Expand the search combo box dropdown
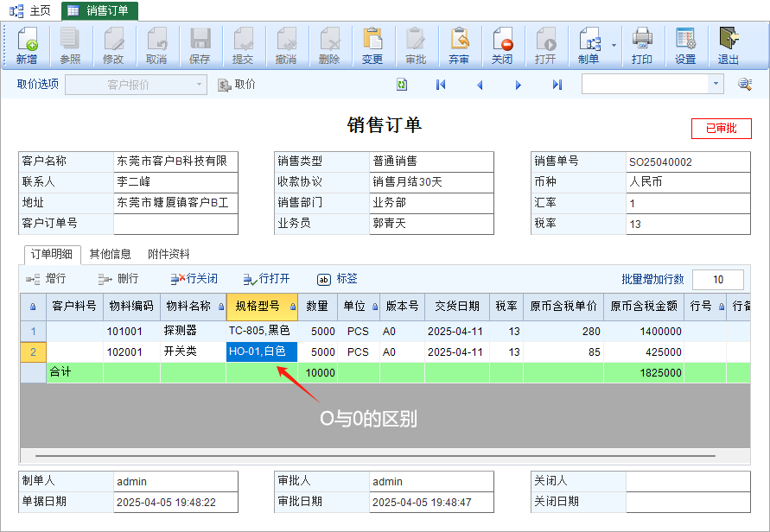Screen dimensions: 770x532 click(x=716, y=85)
